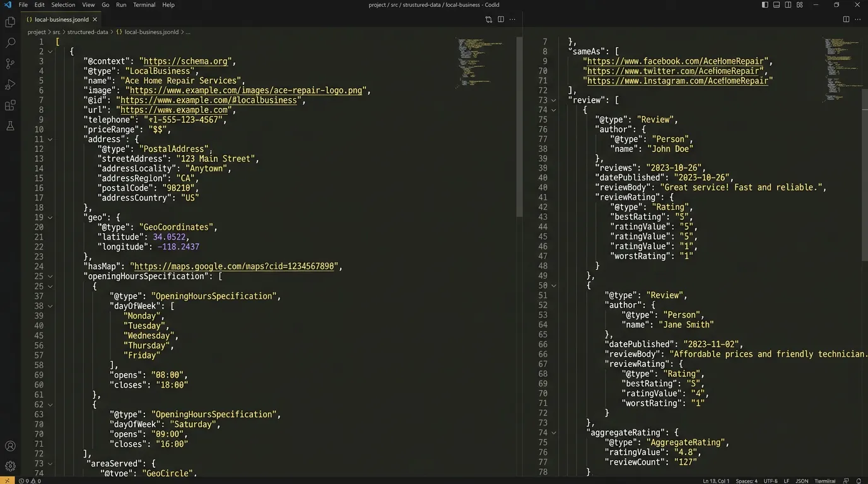Image resolution: width=868 pixels, height=484 pixels.
Task: Collapse the "address" object fold
Action: click(50, 139)
